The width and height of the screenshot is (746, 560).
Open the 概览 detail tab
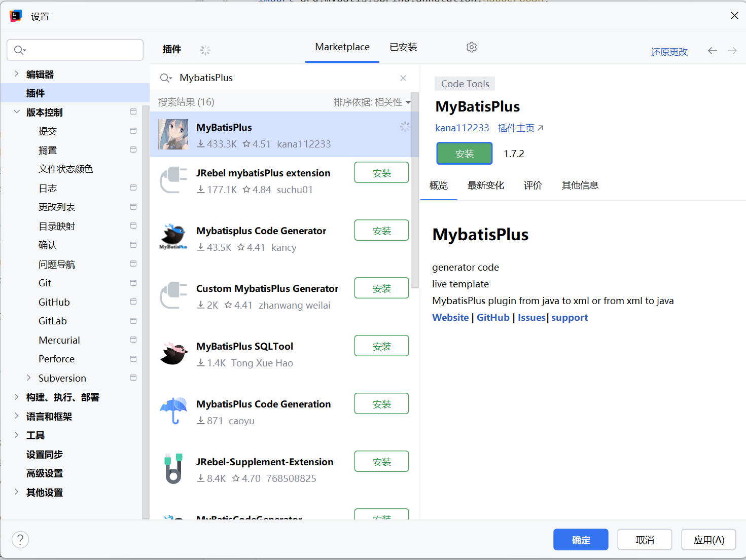pos(439,185)
